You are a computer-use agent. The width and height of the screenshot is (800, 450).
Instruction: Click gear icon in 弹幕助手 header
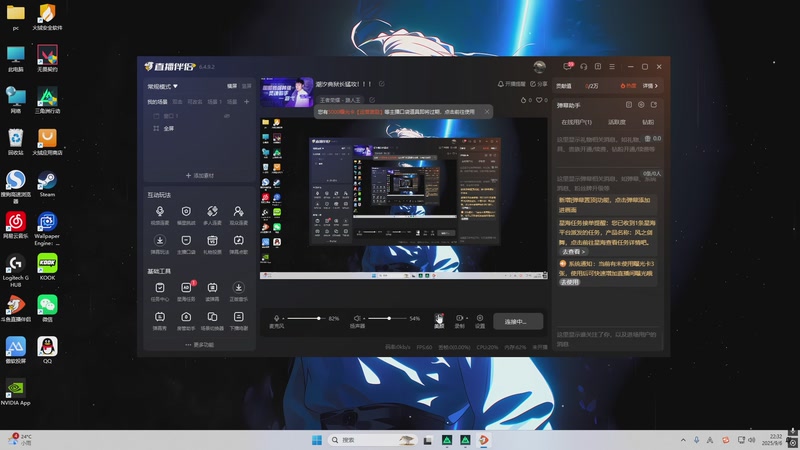point(641,105)
